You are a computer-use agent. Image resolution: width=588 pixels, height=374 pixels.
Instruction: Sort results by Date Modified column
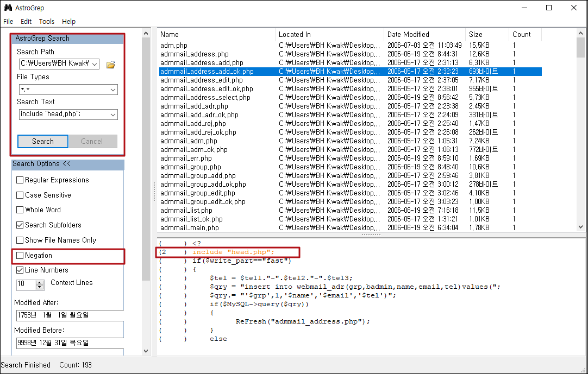pos(424,35)
